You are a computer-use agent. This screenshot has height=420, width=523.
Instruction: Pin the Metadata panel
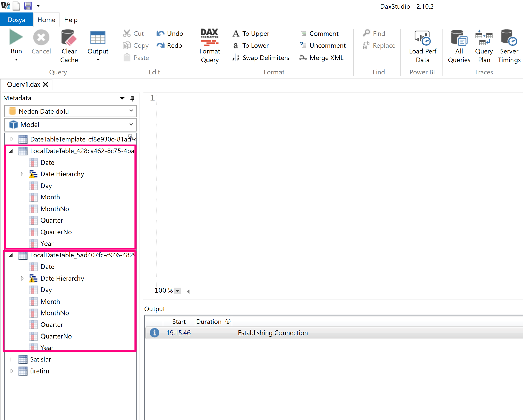(132, 98)
